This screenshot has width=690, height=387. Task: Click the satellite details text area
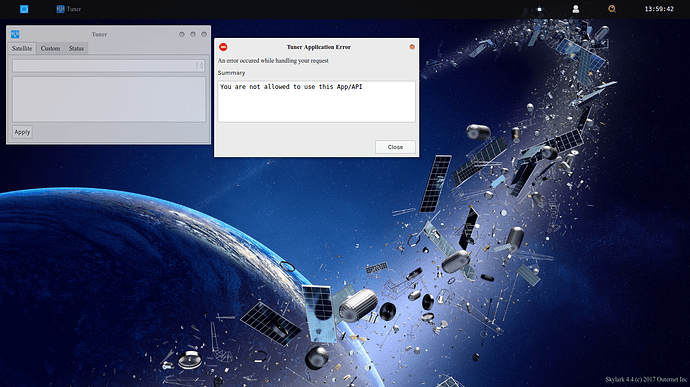(x=109, y=100)
